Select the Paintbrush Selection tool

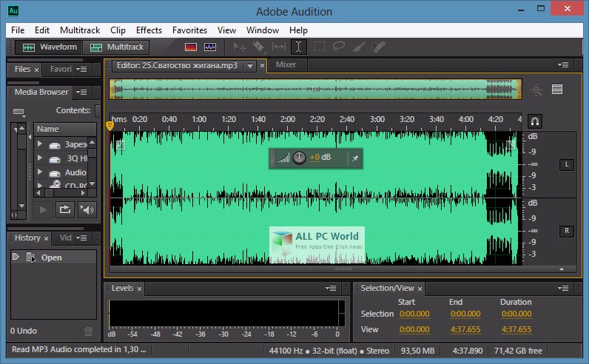[359, 47]
